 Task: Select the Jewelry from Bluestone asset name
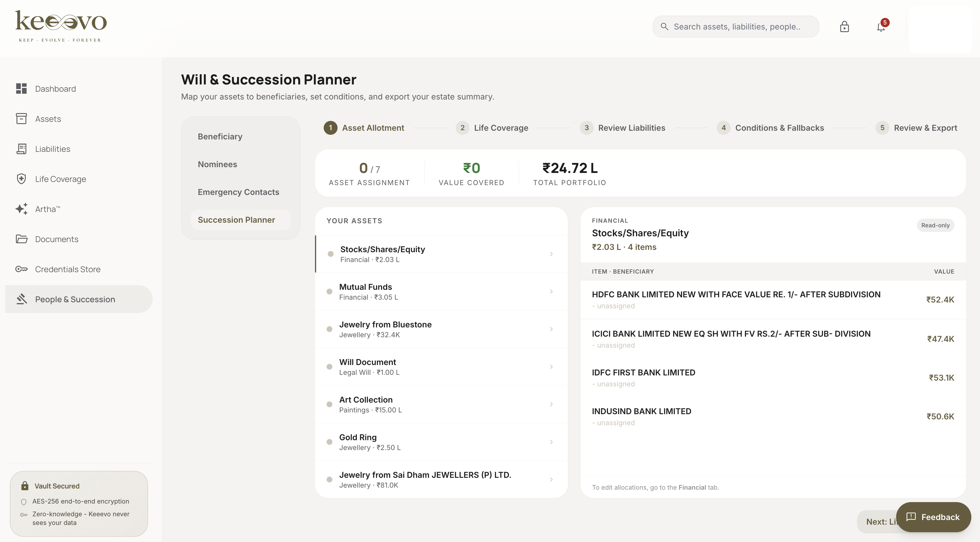[385, 325]
